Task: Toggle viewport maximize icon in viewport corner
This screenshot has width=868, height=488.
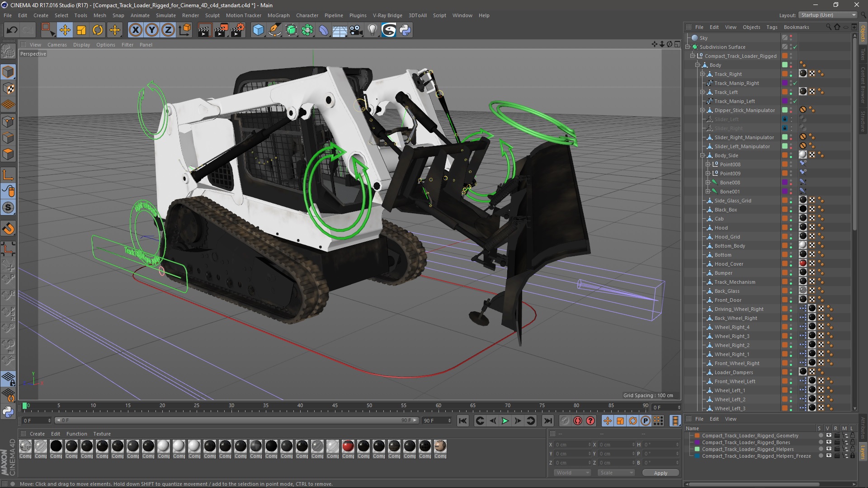Action: (677, 44)
